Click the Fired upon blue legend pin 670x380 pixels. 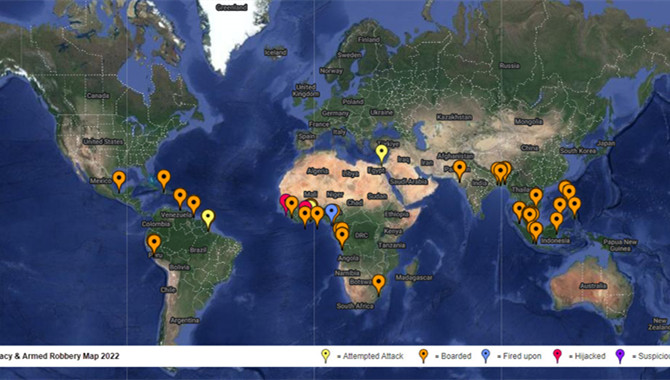485,356
